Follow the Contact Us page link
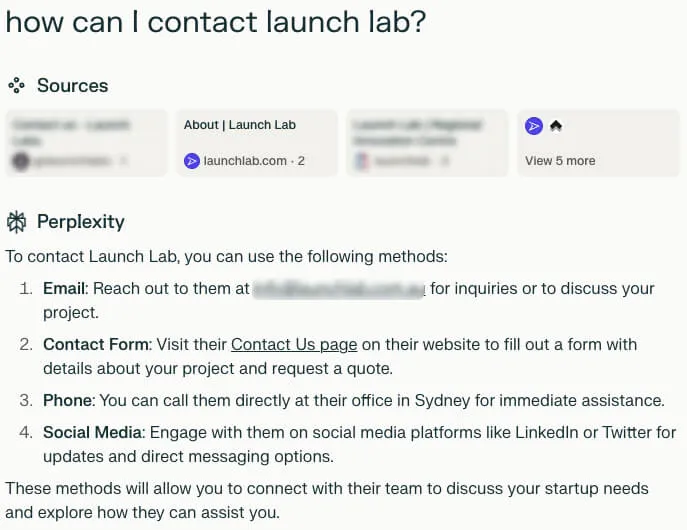This screenshot has height=530, width=687. pyautogui.click(x=294, y=345)
